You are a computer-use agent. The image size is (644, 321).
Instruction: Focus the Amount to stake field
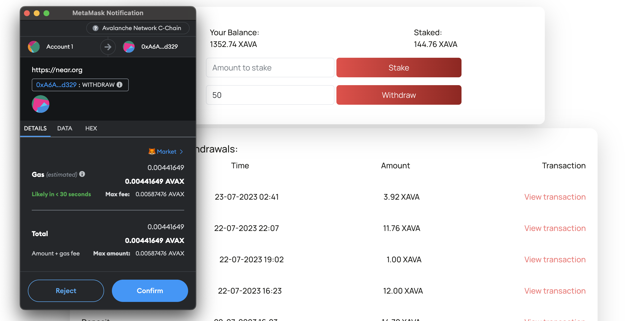click(270, 68)
